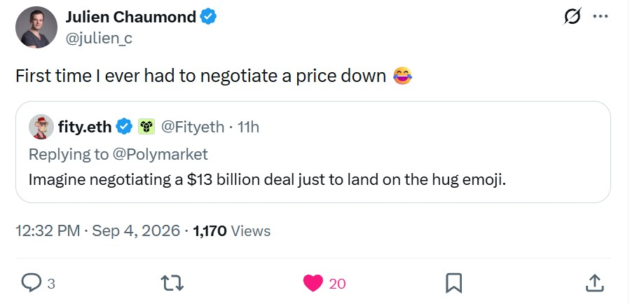Open the share tweet icon
Viewport: 644px width, 304px height.
[594, 283]
